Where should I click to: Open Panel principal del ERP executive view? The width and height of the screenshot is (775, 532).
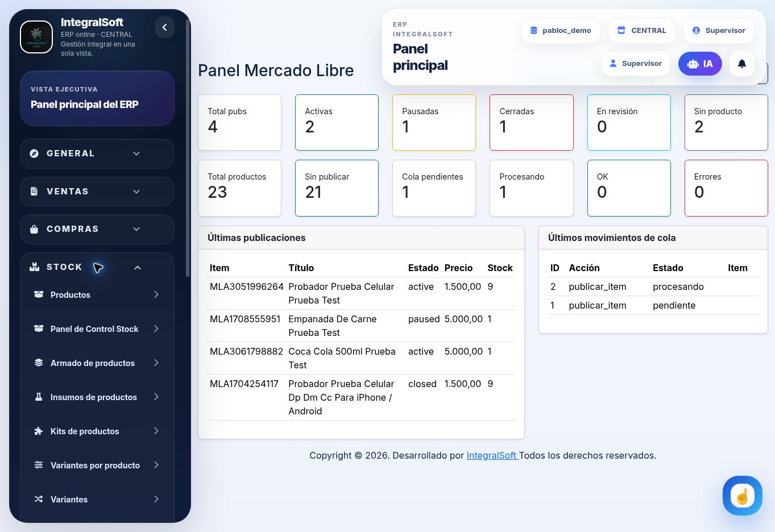pos(97,98)
